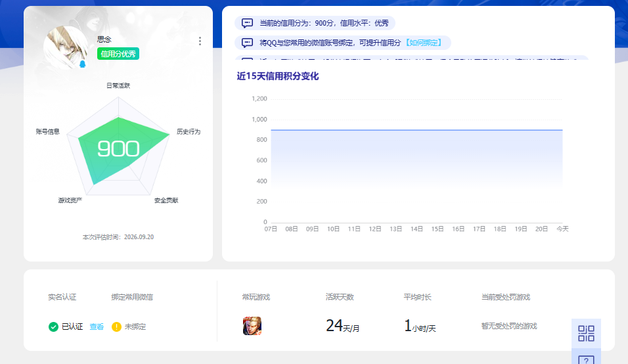
Task: Click the 当前受处罚游戏 column label
Action: pyautogui.click(x=505, y=297)
